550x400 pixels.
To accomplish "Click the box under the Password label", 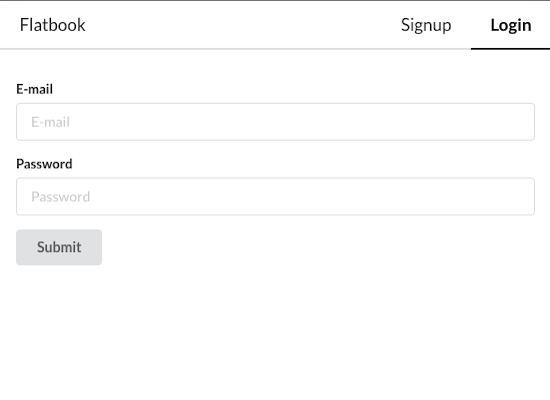I will click(275, 196).
